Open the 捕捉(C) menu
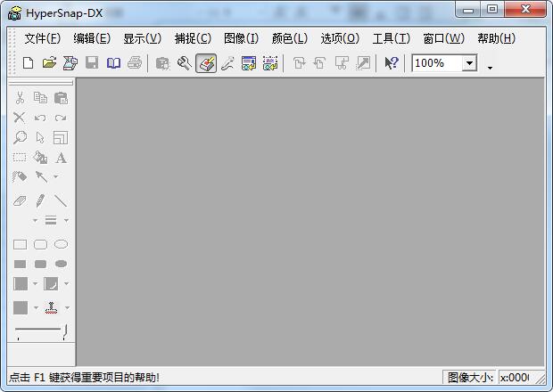Viewport: 553px width, 392px height. pos(193,38)
